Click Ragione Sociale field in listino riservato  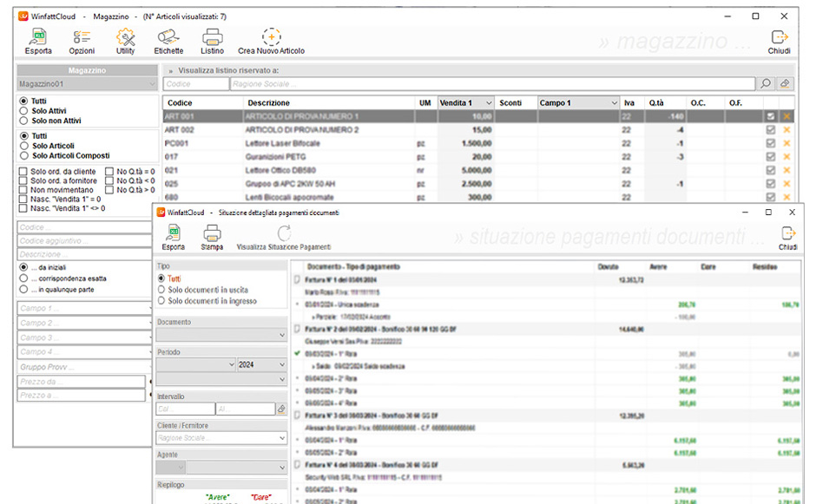pyautogui.click(x=492, y=84)
